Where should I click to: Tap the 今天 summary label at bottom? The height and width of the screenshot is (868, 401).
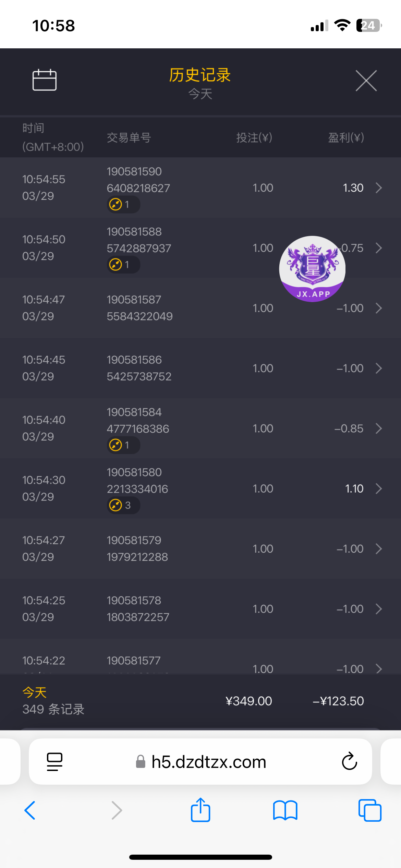click(35, 692)
